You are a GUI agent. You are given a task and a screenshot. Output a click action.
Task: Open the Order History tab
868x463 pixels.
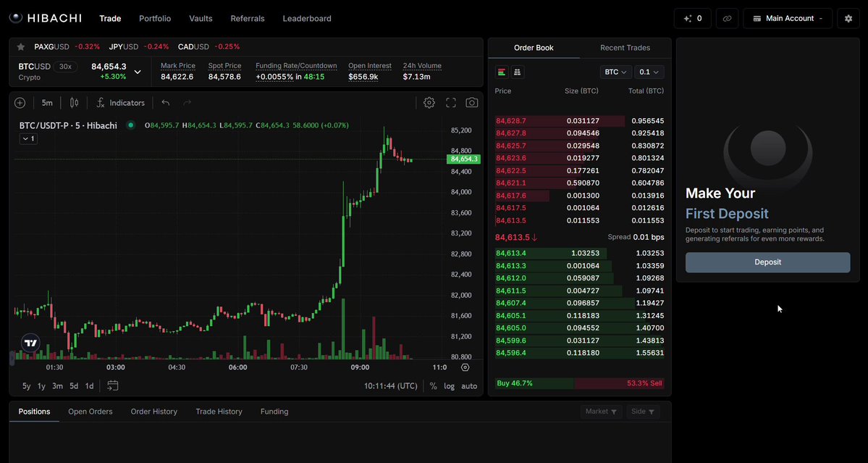point(154,412)
